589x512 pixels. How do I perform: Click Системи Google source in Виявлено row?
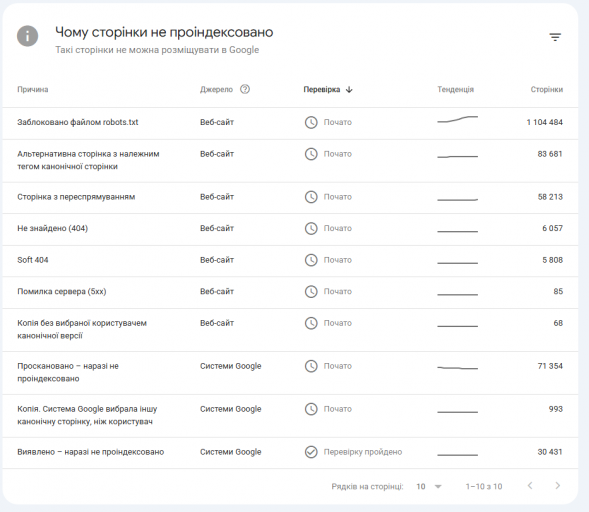(230, 452)
